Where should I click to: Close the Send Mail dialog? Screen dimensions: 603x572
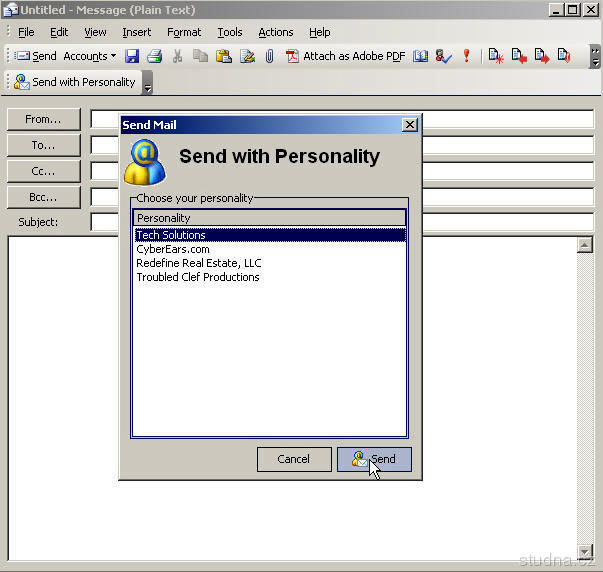pos(410,125)
